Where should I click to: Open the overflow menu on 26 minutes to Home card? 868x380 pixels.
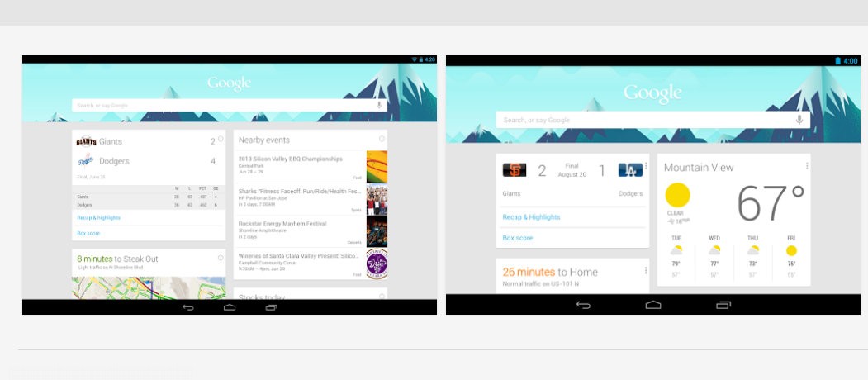click(x=645, y=270)
